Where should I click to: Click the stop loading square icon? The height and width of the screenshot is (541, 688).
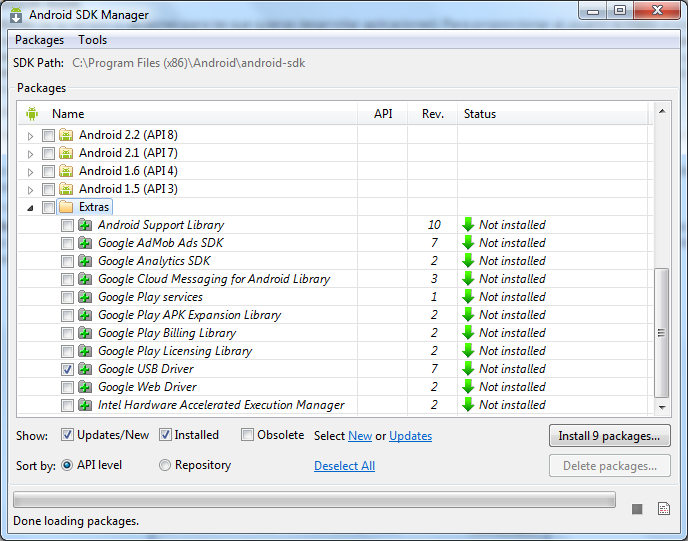637,509
